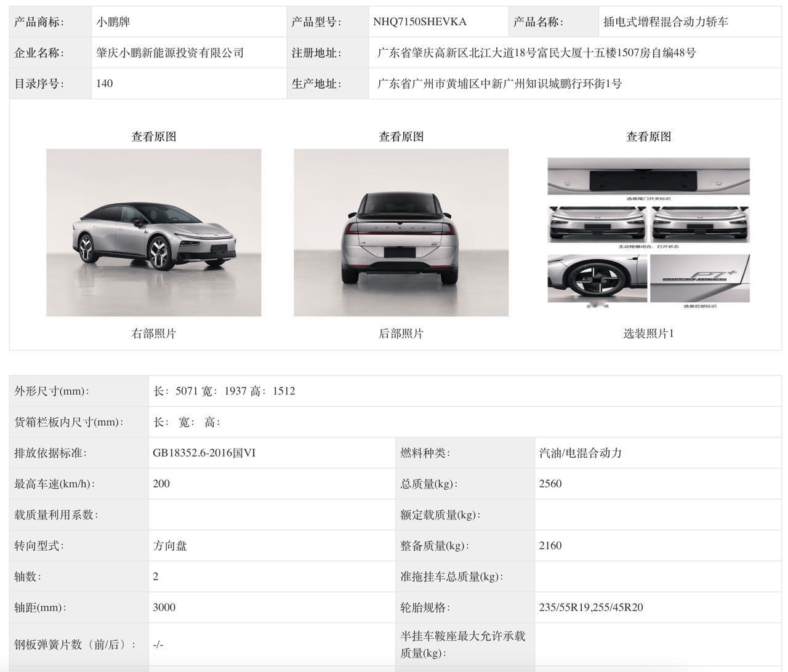Click the 外形尺寸(mm) label
Image resolution: width=788 pixels, height=672 pixels.
tap(52, 391)
